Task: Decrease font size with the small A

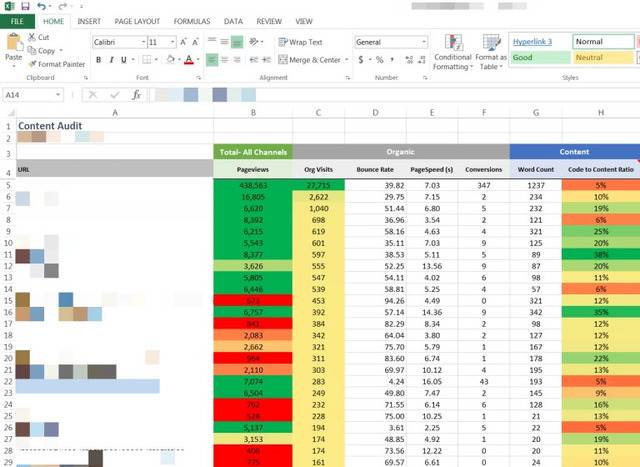Action: [196, 42]
